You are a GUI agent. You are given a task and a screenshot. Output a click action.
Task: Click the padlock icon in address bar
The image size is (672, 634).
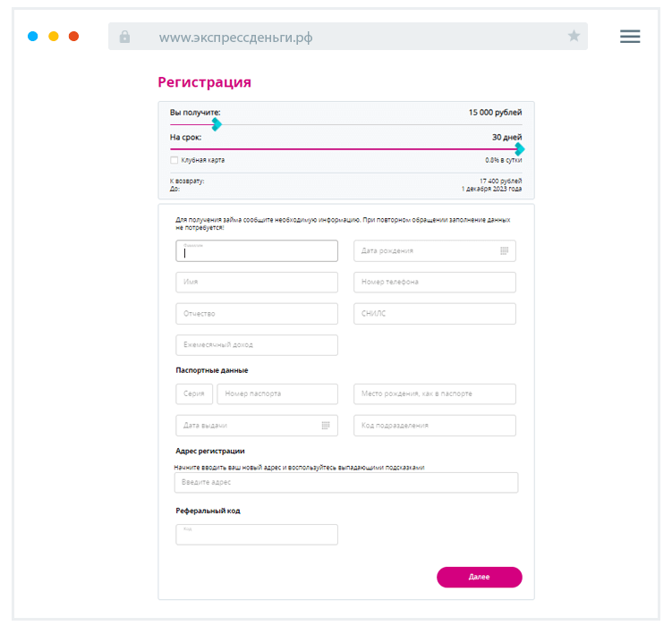point(124,37)
